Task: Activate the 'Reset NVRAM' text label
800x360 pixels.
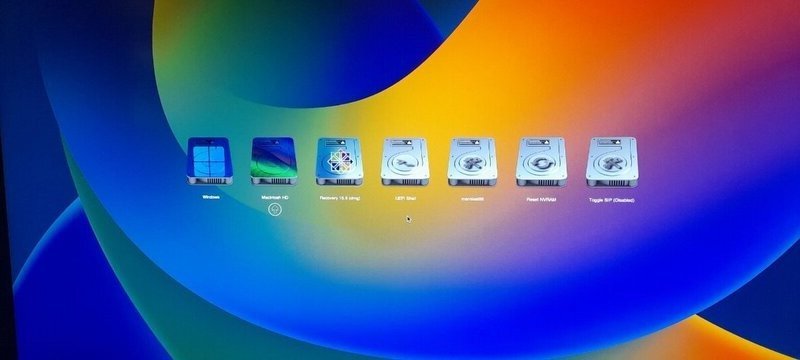Action: tap(541, 199)
